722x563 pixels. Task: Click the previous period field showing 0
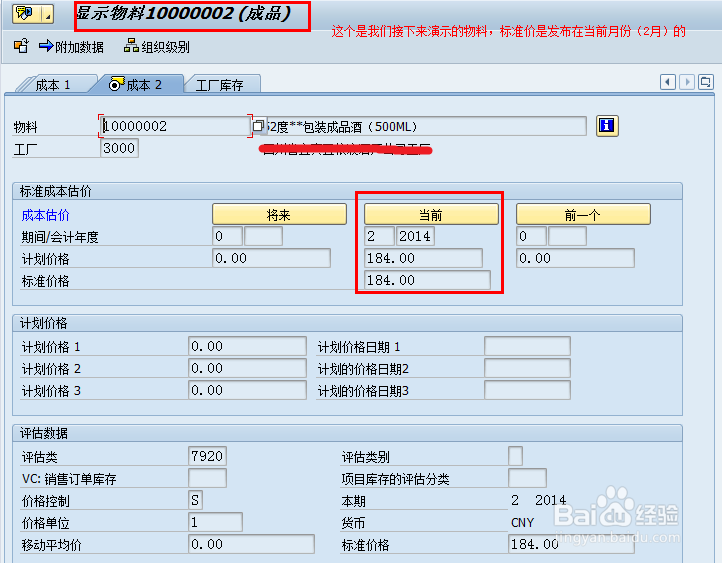pyautogui.click(x=531, y=236)
